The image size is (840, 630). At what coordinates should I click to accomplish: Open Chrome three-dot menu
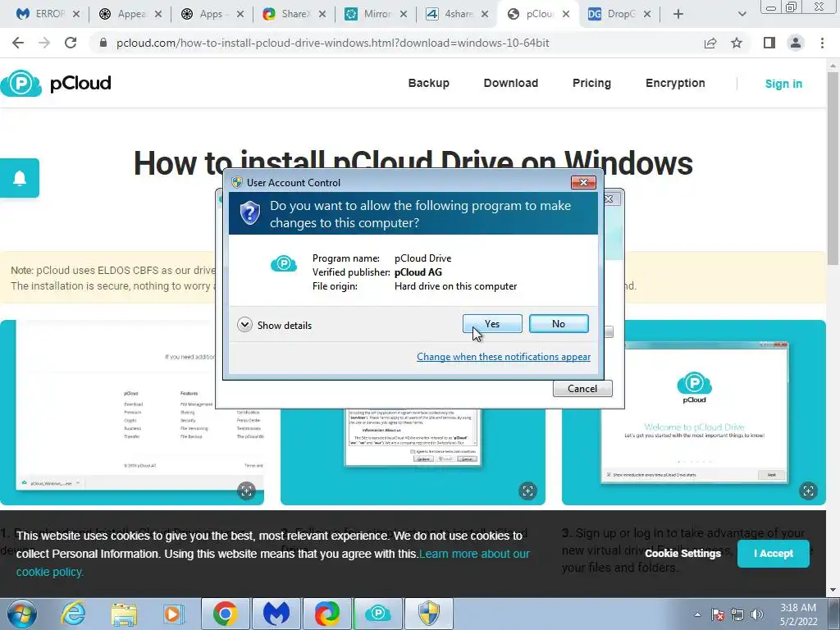(x=822, y=43)
